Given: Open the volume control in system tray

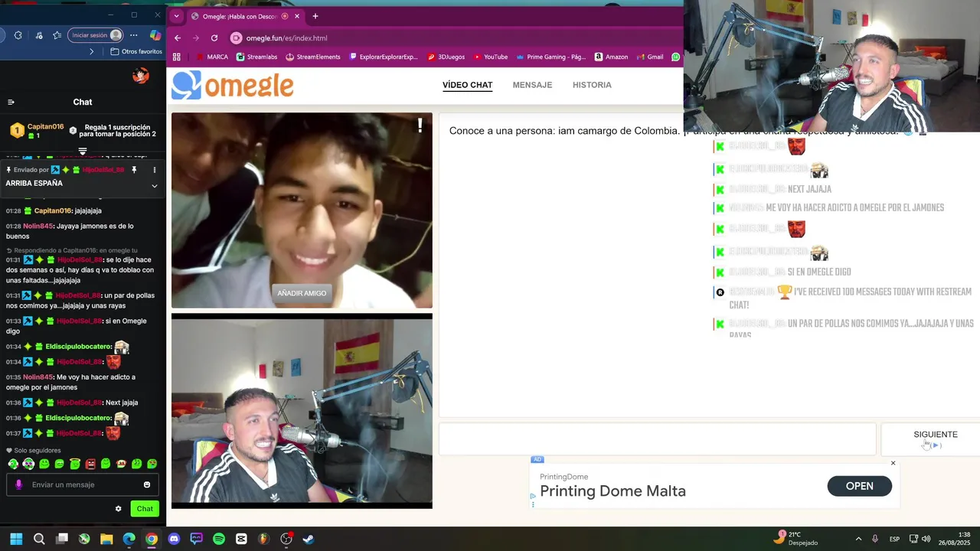Looking at the screenshot, I should click(926, 539).
